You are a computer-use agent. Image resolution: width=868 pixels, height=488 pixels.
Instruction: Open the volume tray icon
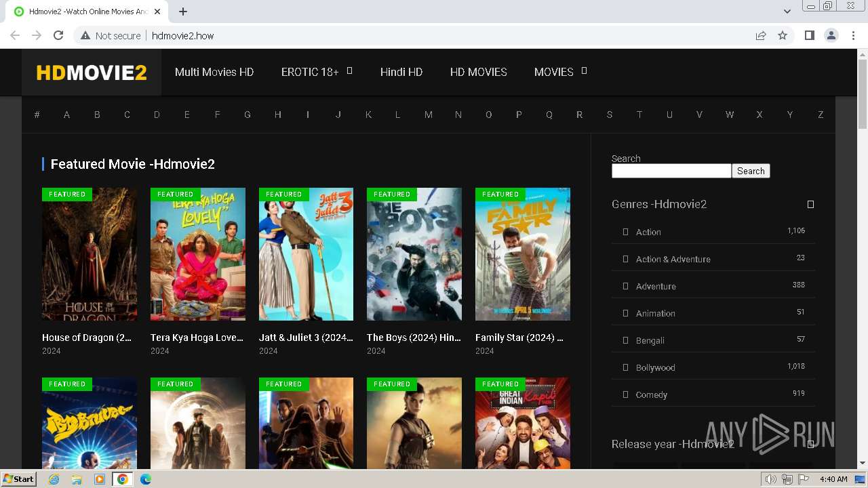pyautogui.click(x=770, y=479)
